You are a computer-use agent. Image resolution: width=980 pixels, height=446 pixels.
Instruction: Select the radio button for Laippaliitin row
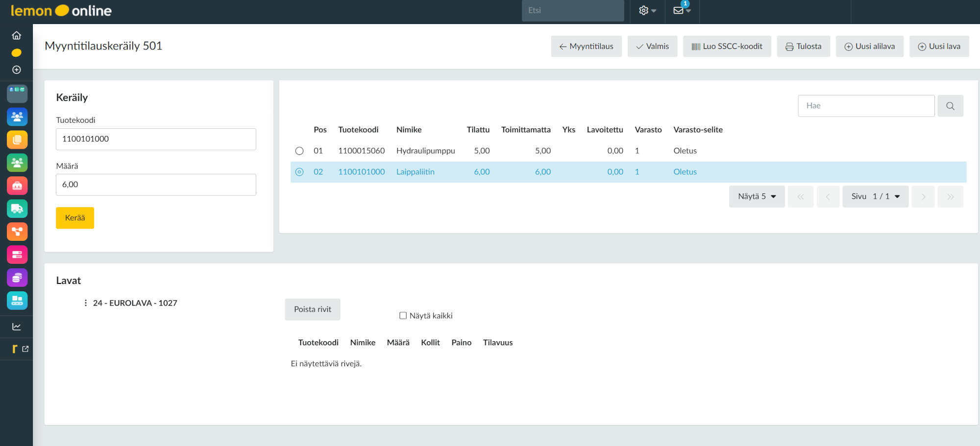coord(299,172)
